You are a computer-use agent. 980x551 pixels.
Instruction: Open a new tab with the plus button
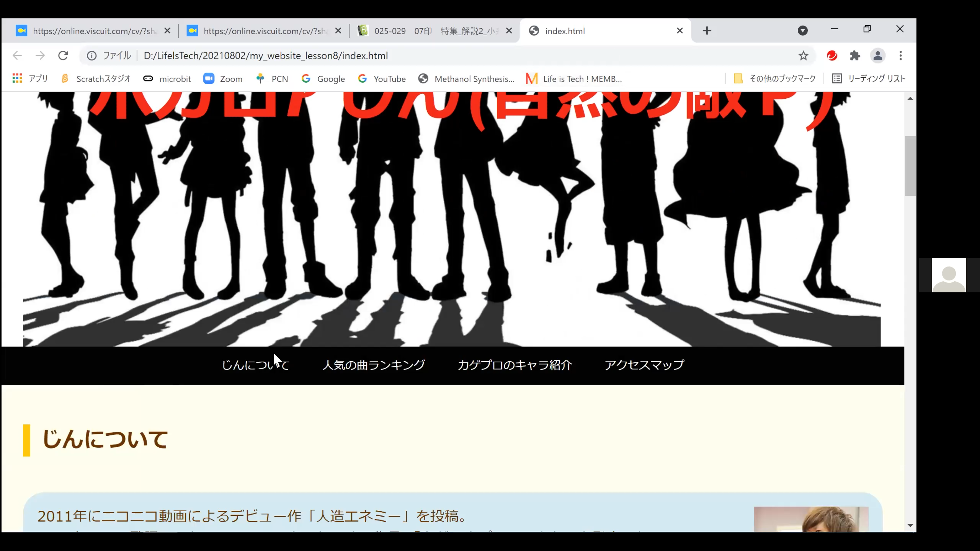707,31
